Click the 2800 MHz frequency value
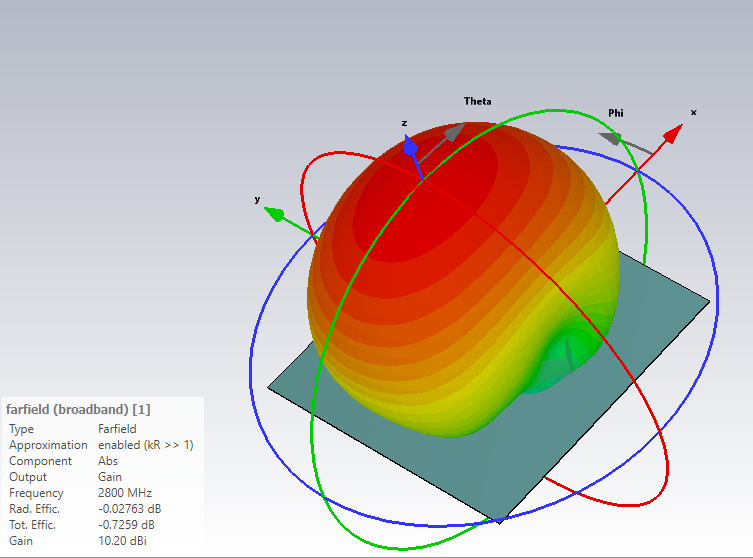The height and width of the screenshot is (558, 753). pyautogui.click(x=125, y=493)
